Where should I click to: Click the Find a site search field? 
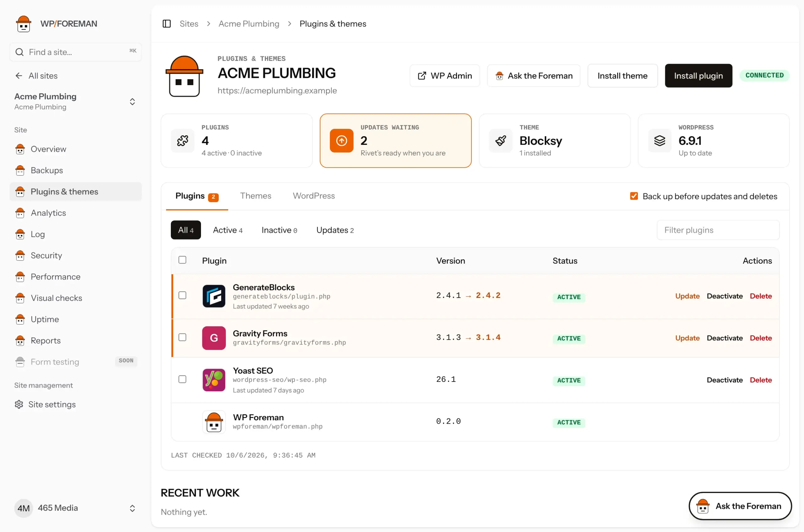point(76,52)
